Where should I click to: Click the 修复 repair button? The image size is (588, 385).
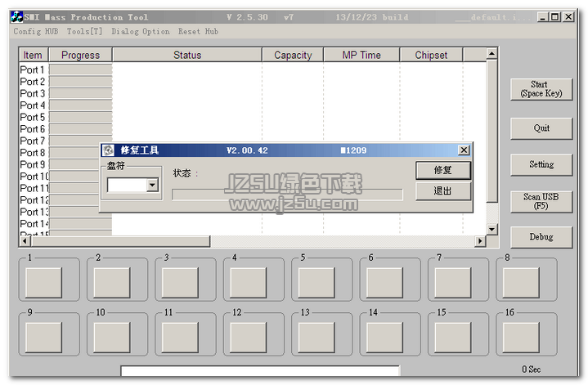pos(443,171)
